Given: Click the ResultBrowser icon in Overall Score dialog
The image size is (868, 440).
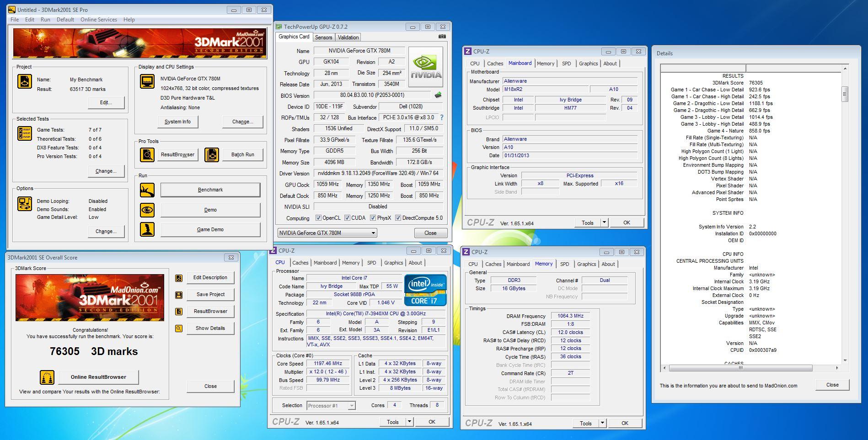Looking at the screenshot, I should pos(179,312).
